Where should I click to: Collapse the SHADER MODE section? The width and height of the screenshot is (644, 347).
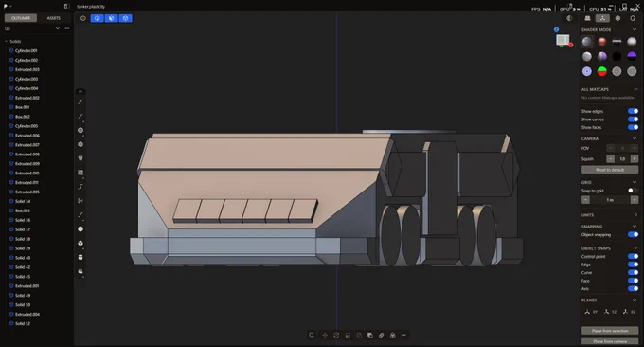pyautogui.click(x=635, y=30)
